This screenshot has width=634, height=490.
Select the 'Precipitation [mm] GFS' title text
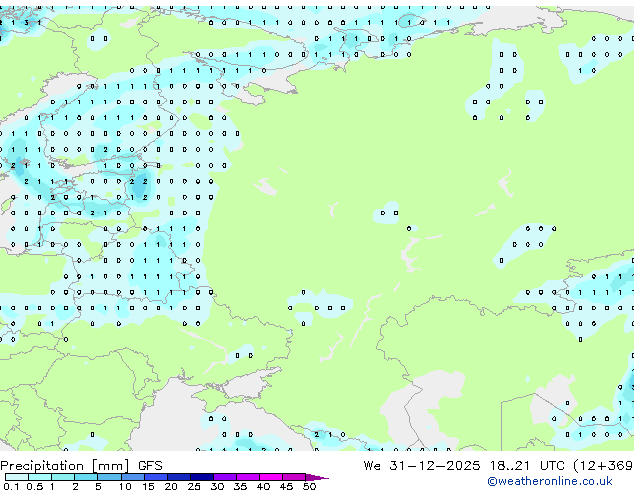[81, 466]
